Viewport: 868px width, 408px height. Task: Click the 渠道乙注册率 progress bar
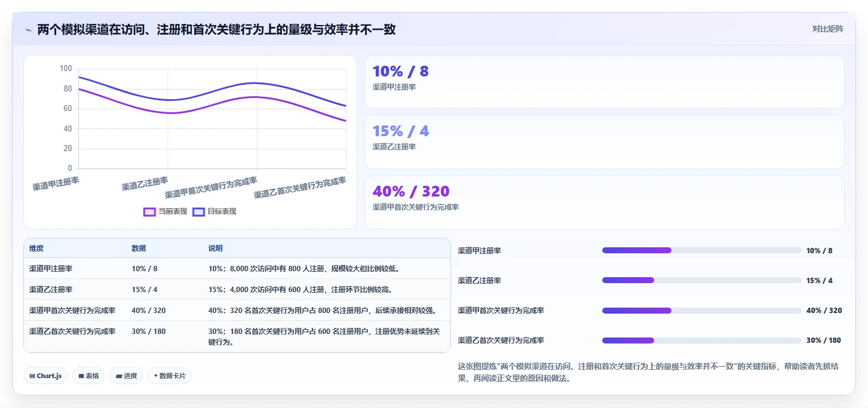[702, 280]
